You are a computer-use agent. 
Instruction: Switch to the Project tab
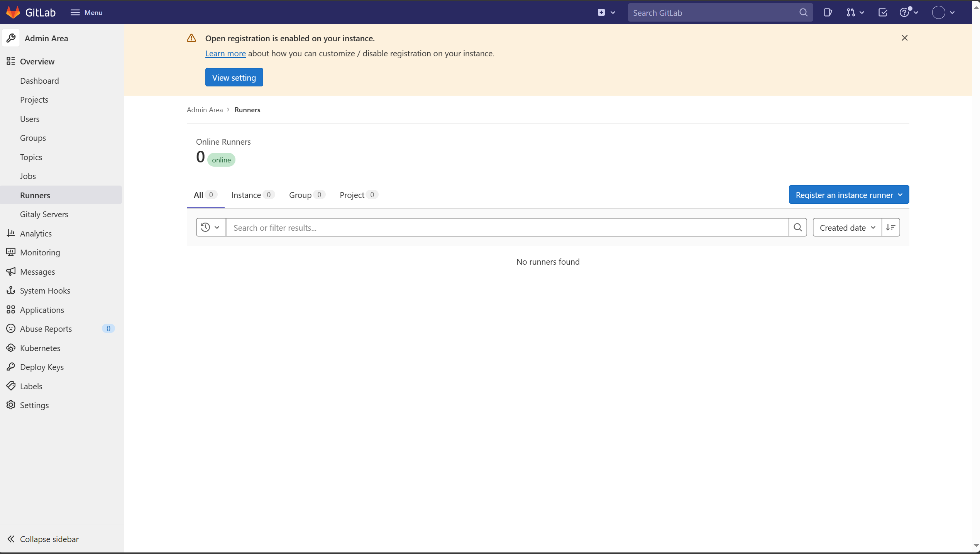[x=359, y=195]
